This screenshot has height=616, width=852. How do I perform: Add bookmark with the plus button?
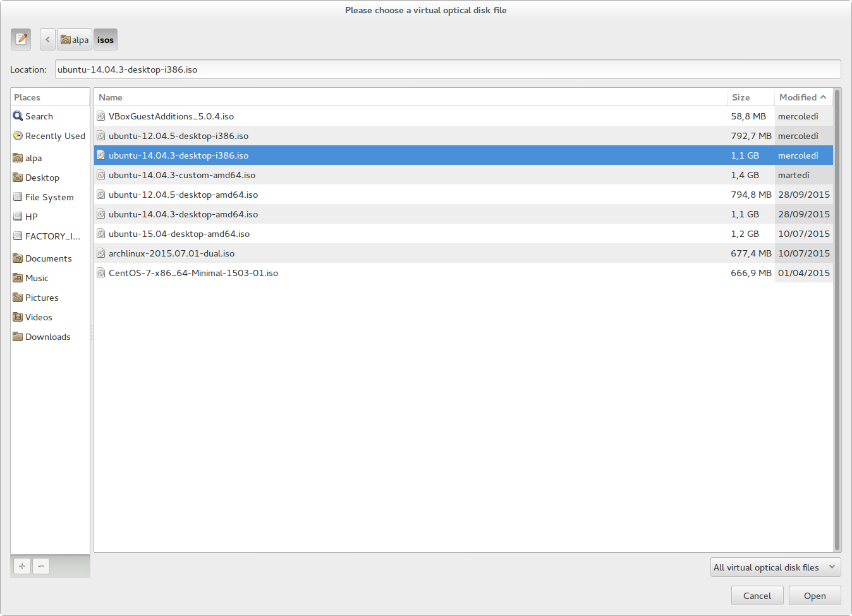click(22, 566)
